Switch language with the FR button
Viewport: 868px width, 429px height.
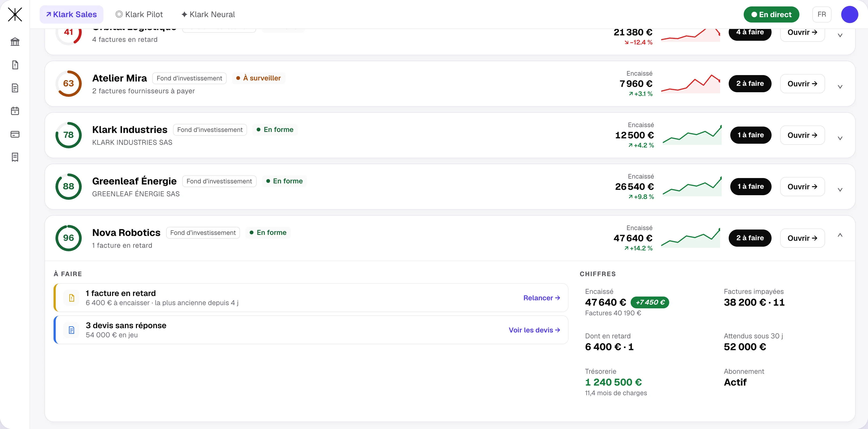click(821, 14)
